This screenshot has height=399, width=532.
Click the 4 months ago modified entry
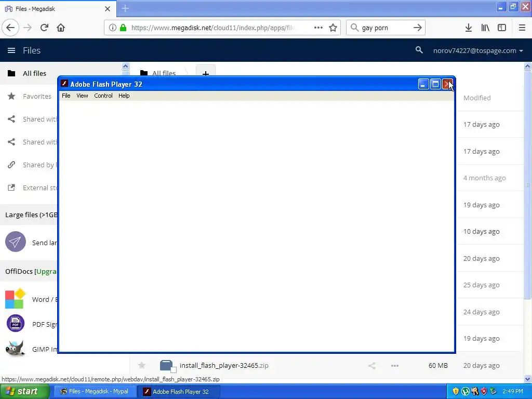(485, 178)
